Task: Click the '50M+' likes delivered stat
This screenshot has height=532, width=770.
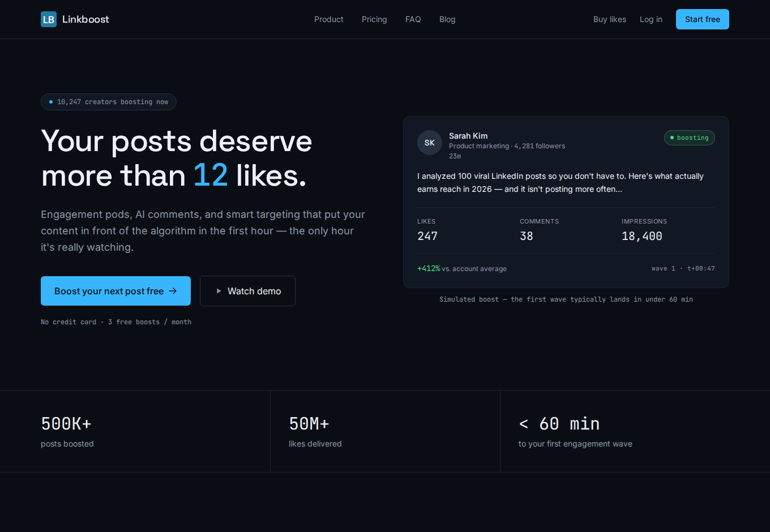Action: tap(309, 424)
